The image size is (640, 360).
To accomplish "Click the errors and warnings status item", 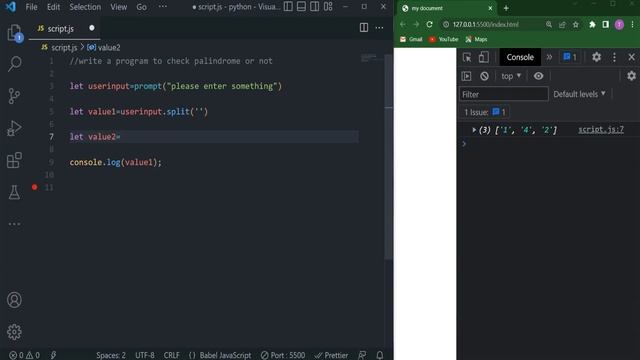I will click(24, 355).
